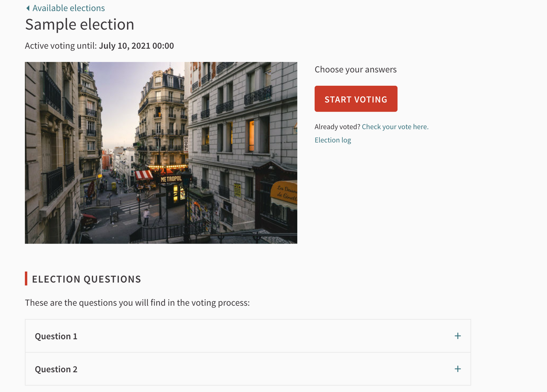Open the Available elections link
The image size is (547, 392).
(x=68, y=8)
